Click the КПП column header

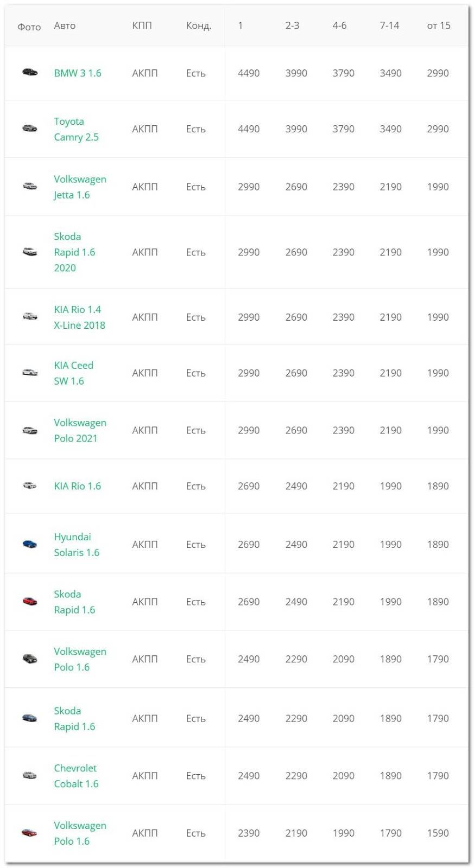[142, 25]
